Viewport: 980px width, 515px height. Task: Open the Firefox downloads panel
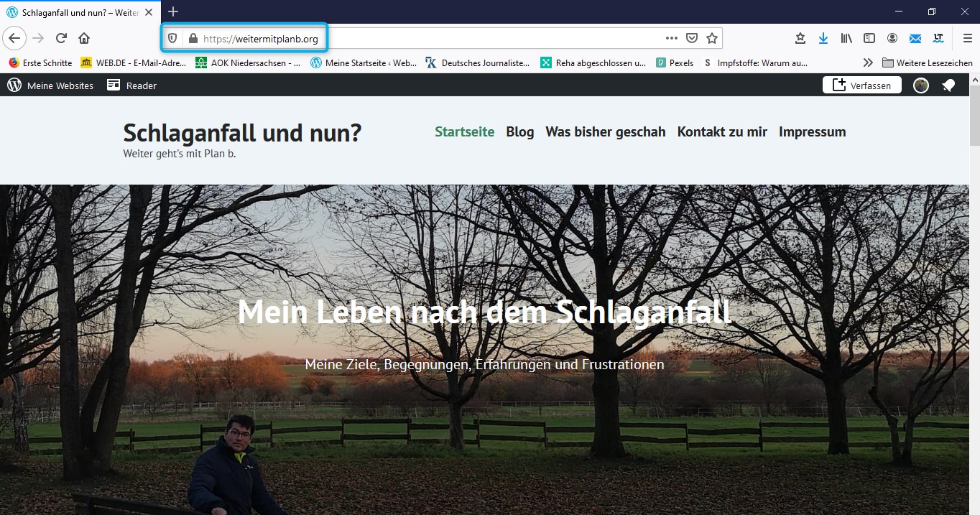tap(823, 38)
